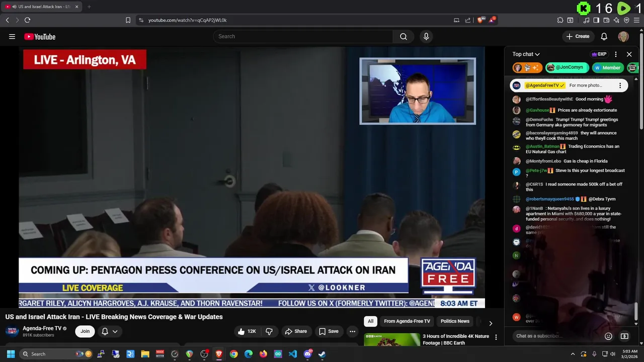Viewport: 644px width, 362px height.
Task: Open Brave playlist music note icon
Action: [x=586, y=20]
